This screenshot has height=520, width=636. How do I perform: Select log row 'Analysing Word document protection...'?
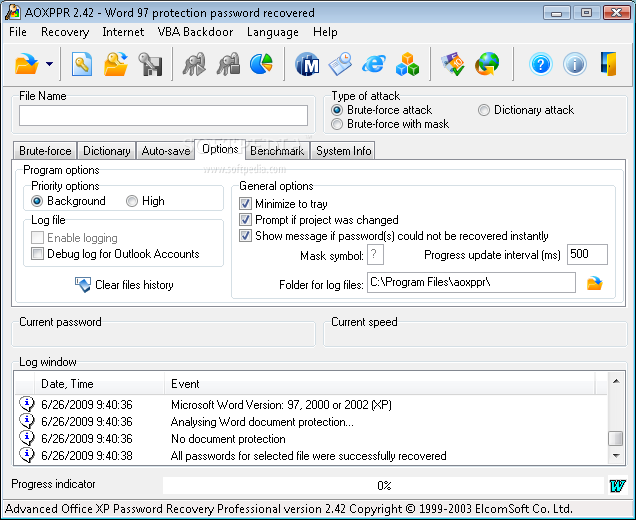coord(311,421)
